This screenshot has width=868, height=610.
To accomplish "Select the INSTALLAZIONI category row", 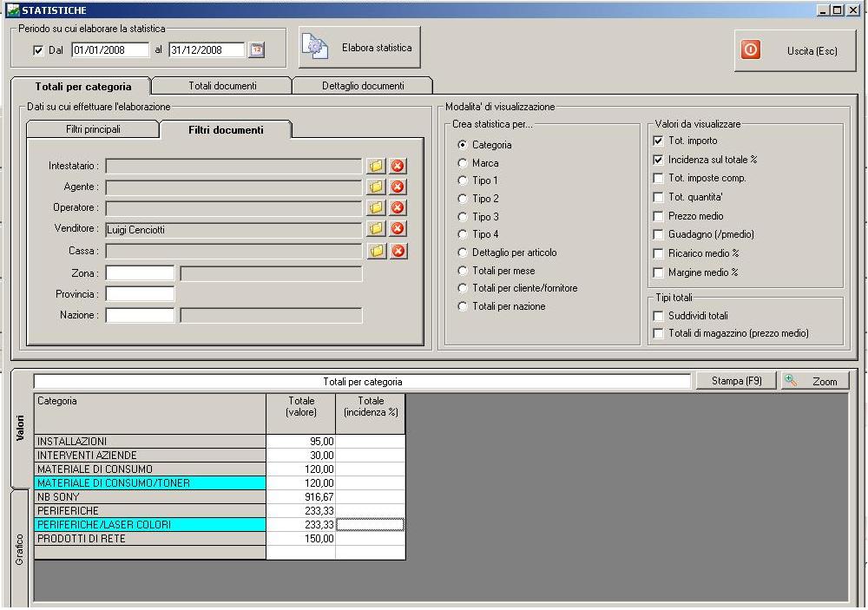I will (x=150, y=441).
